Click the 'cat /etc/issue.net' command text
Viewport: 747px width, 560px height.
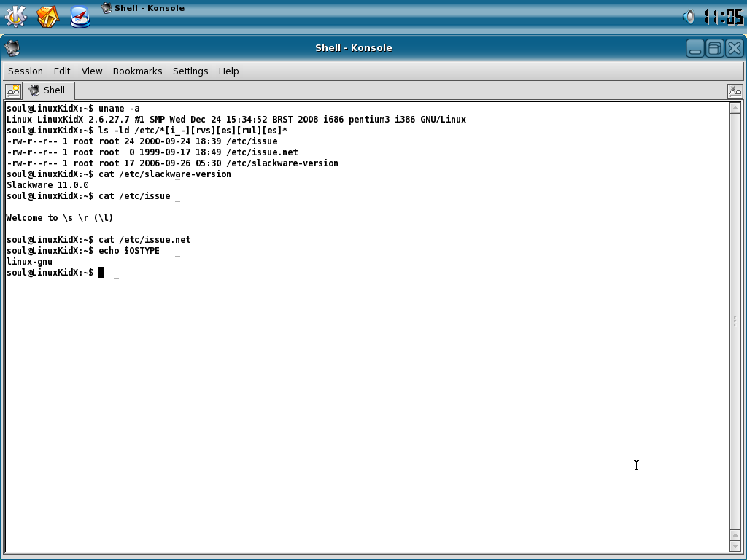(x=145, y=240)
